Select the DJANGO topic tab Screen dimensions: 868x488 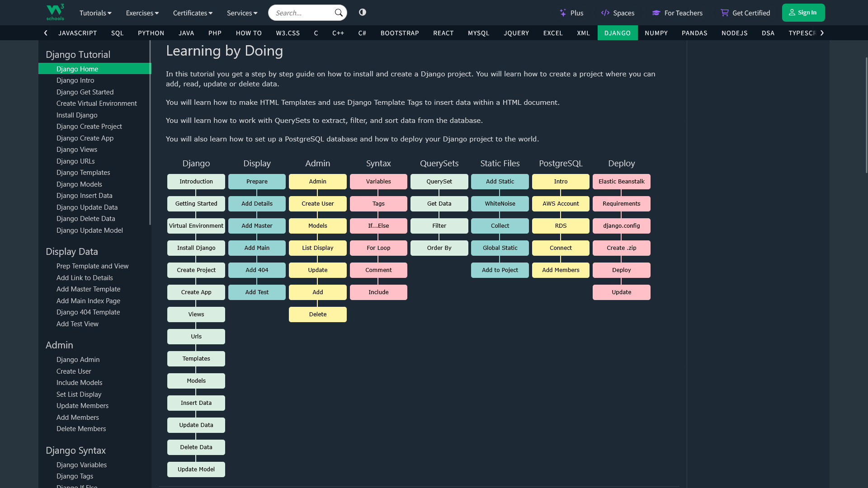(x=618, y=33)
